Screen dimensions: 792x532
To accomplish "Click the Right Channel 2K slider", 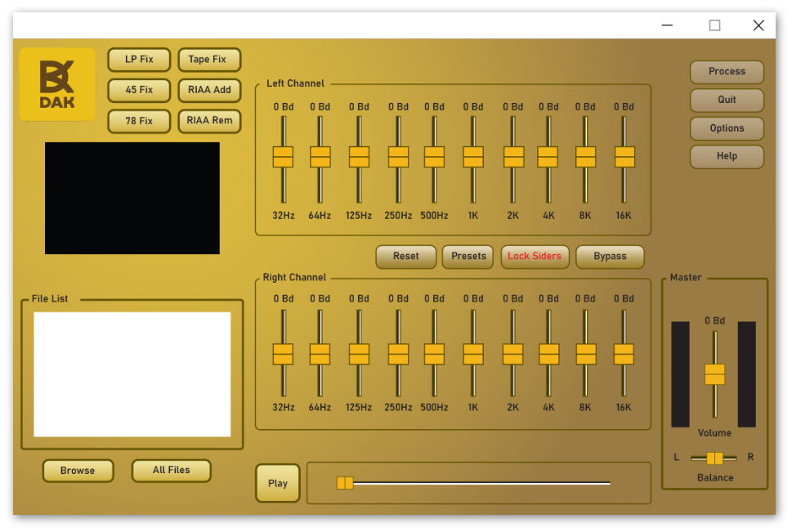I will tap(512, 354).
